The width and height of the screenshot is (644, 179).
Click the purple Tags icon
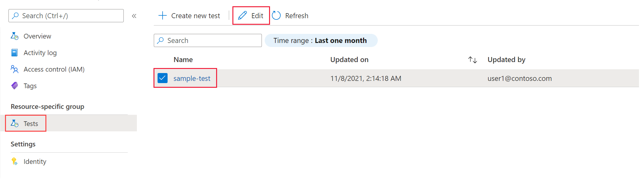(14, 86)
